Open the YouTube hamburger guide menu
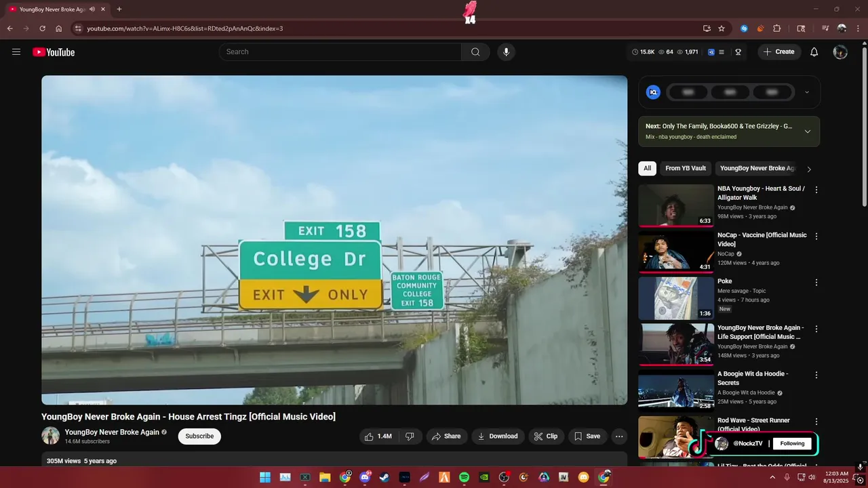 tap(16, 52)
